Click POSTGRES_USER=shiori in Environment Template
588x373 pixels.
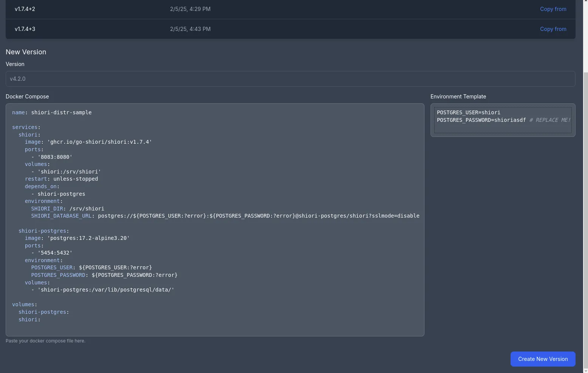[x=468, y=112]
